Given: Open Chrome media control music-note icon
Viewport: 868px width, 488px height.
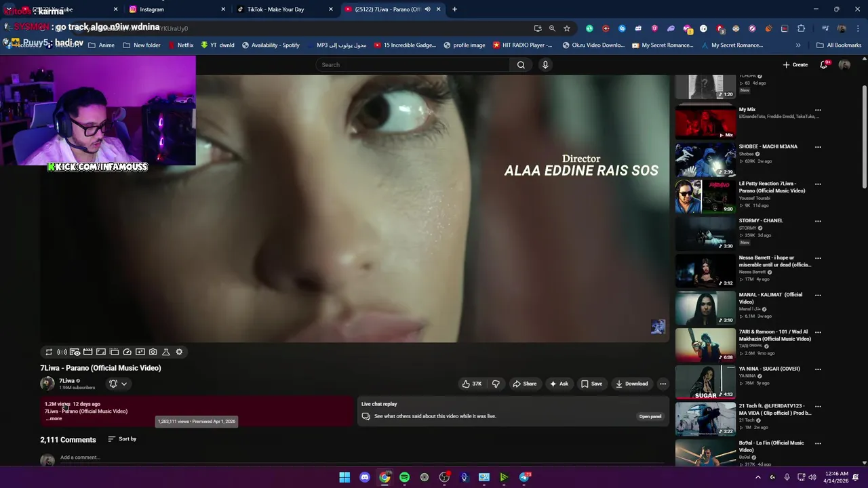Looking at the screenshot, I should pos(825,28).
